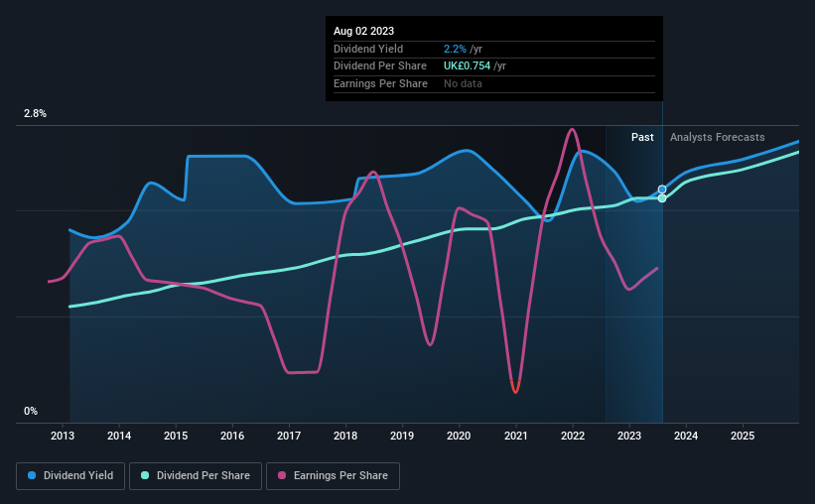Click the teal Dividend Per Share data point marker
Screen dimensions: 815x504
coord(662,198)
